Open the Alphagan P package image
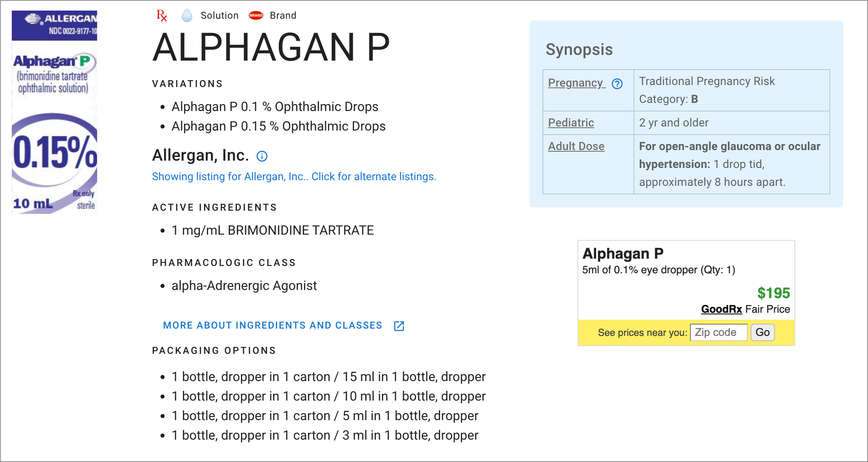Screen dimensions: 868x462 pos(54,112)
